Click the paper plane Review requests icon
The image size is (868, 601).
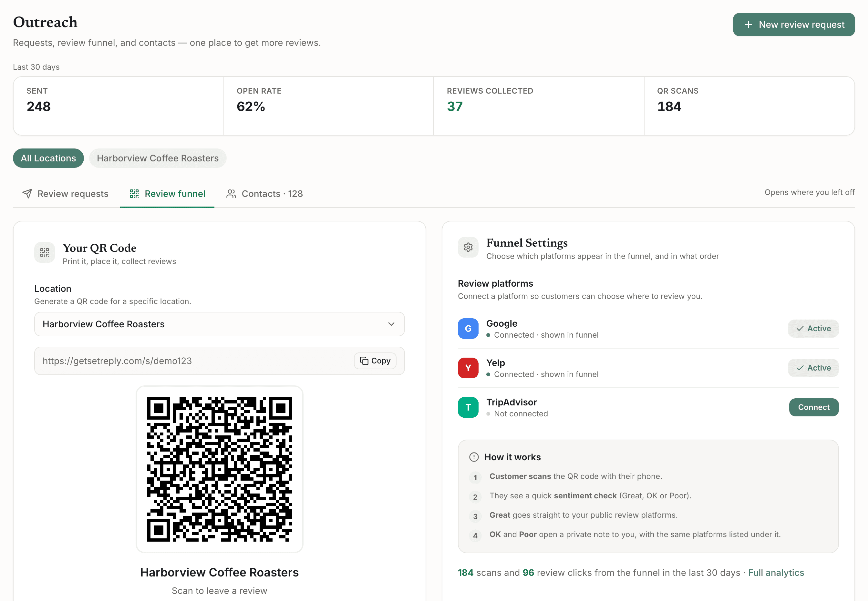[27, 194]
